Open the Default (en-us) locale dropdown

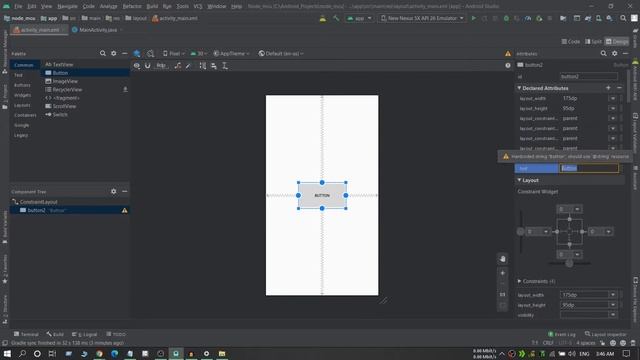pos(281,53)
